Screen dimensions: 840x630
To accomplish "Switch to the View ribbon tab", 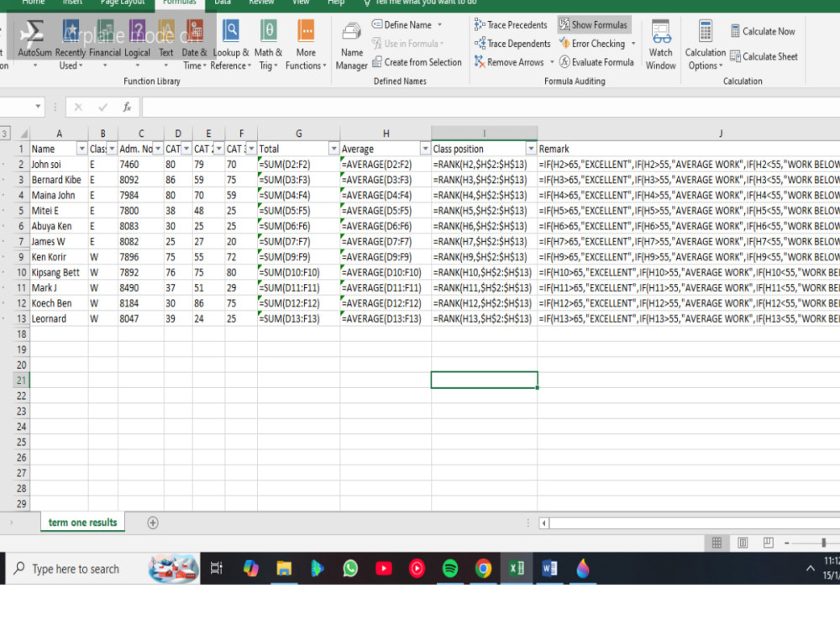I will (x=301, y=3).
